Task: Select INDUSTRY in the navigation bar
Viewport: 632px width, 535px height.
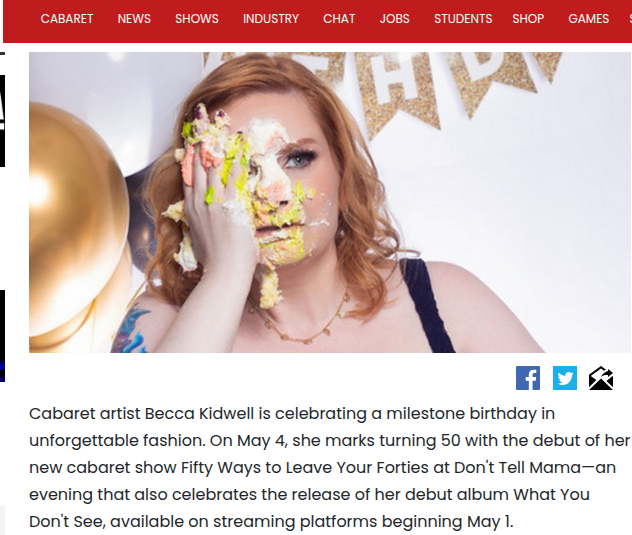Action: pyautogui.click(x=271, y=19)
